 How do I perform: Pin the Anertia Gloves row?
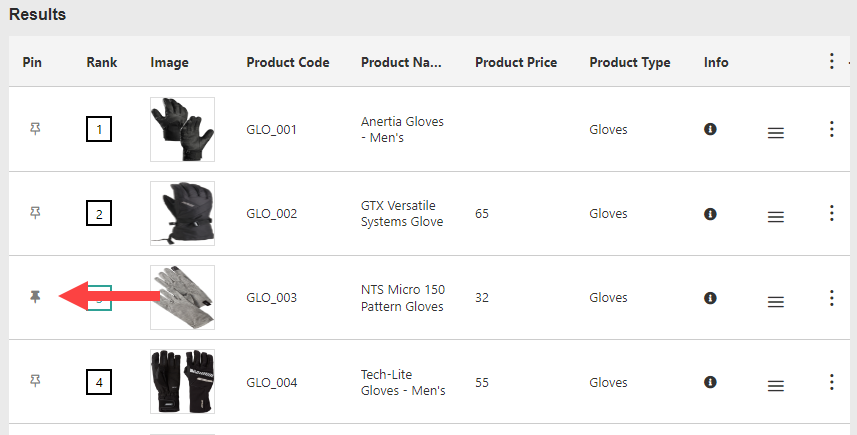click(x=35, y=129)
